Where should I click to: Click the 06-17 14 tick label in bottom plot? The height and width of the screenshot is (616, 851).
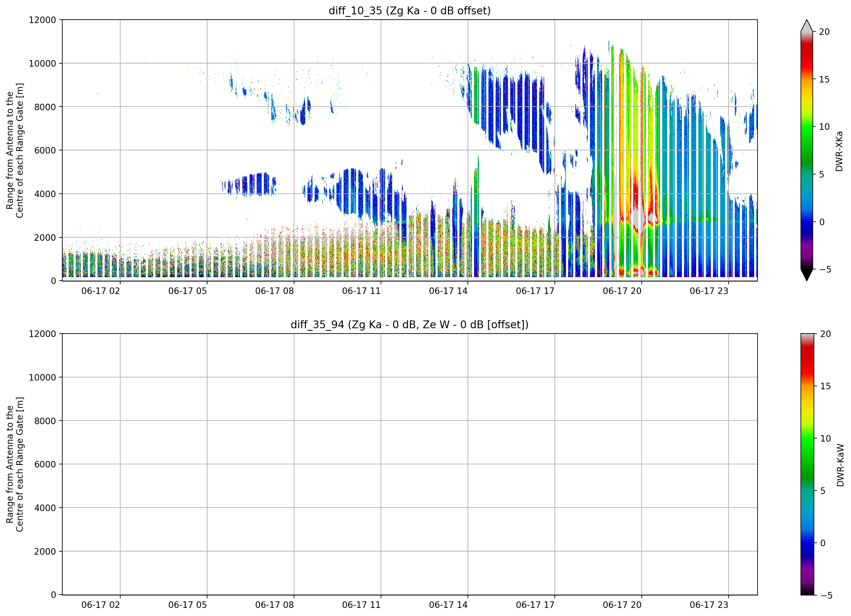(448, 605)
